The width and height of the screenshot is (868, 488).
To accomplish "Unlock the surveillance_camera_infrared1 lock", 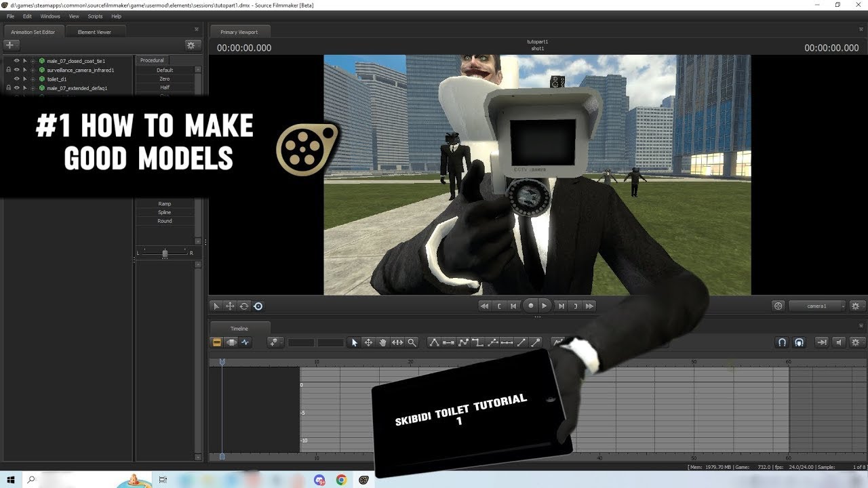I will pyautogui.click(x=8, y=70).
